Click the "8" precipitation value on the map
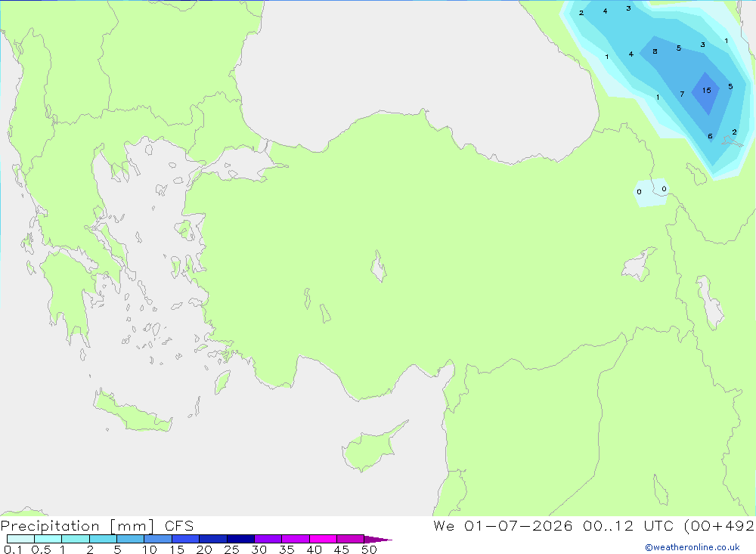Image resolution: width=756 pixels, height=554 pixels. (655, 51)
